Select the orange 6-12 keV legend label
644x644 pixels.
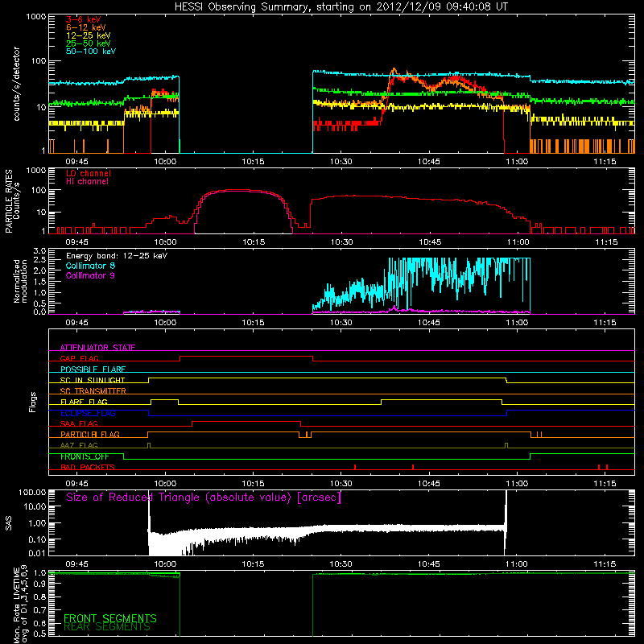(x=86, y=27)
